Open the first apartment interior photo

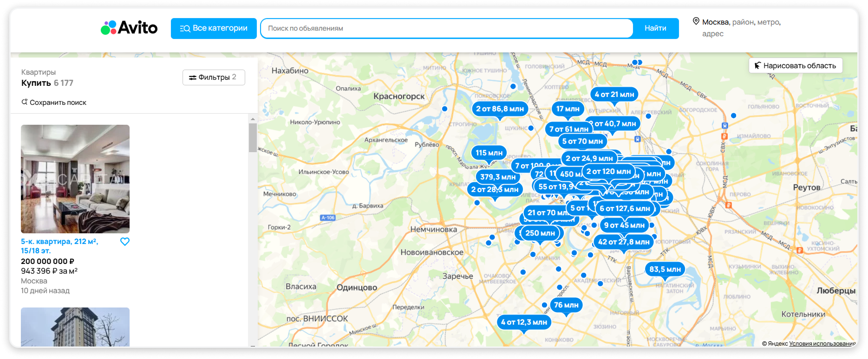(75, 179)
